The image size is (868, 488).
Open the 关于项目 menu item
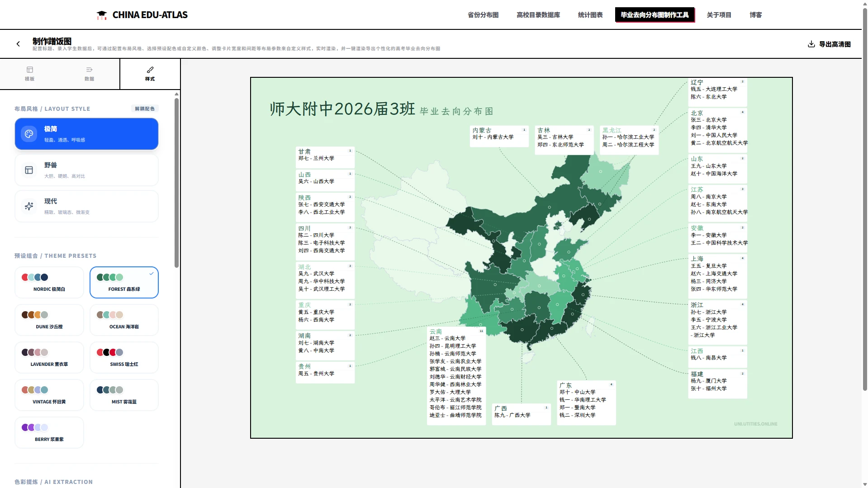(x=719, y=15)
